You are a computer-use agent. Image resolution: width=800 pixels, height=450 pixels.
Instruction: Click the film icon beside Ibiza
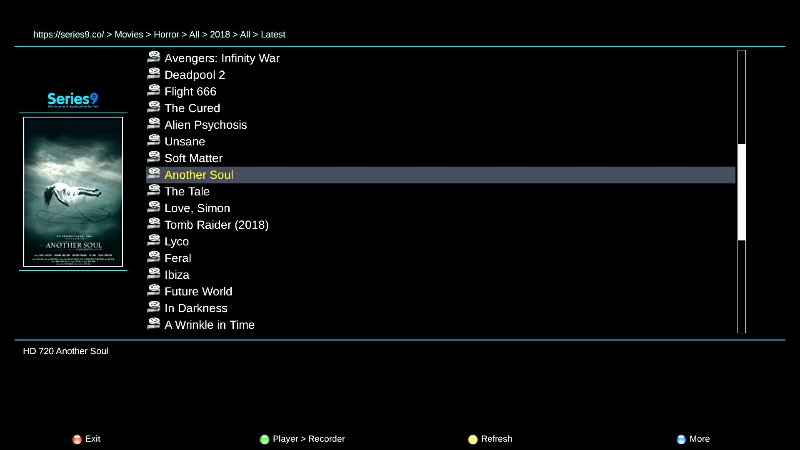point(154,273)
